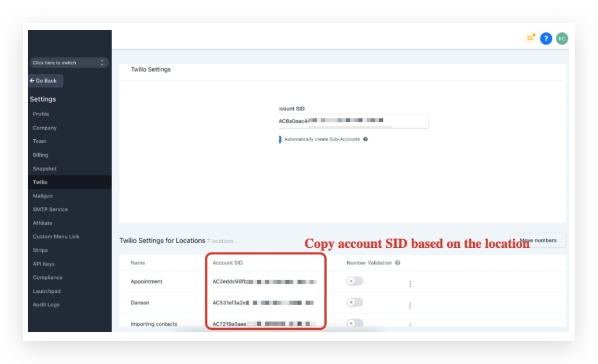
Task: Open three-dot menu for Importing contacts row
Action: [410, 325]
